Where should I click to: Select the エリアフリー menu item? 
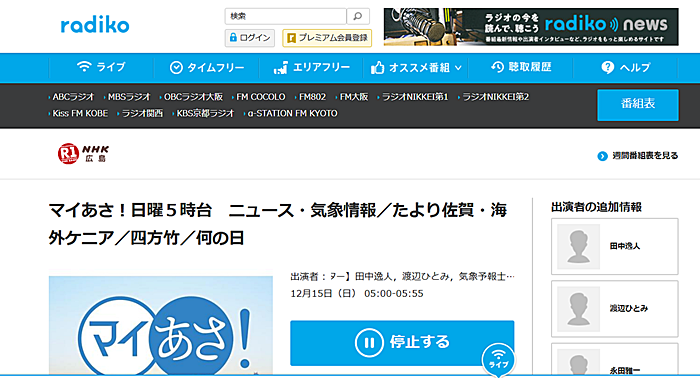(312, 68)
